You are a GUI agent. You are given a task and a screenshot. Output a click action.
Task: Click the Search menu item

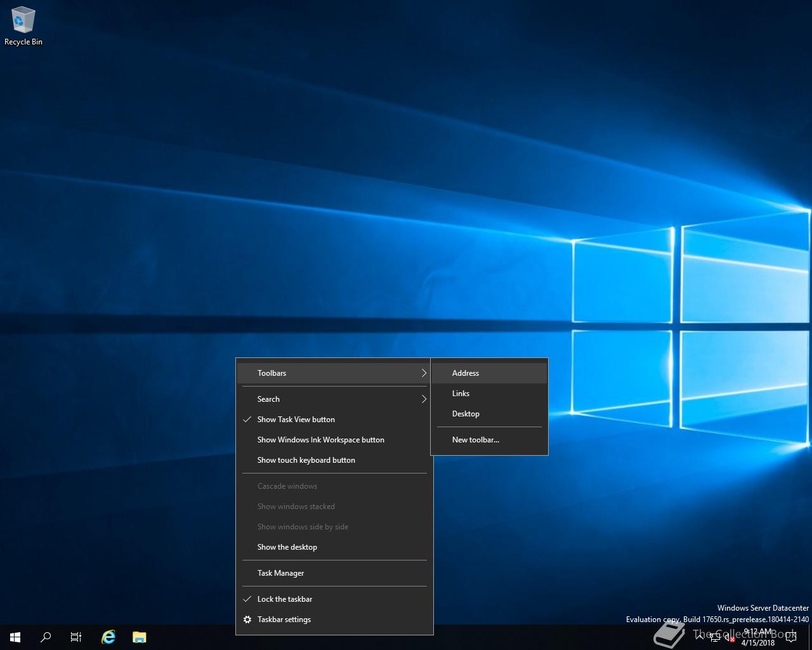pyautogui.click(x=334, y=399)
